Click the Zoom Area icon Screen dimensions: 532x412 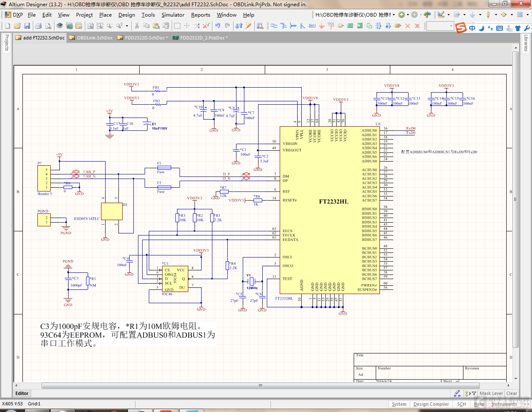(100, 26)
